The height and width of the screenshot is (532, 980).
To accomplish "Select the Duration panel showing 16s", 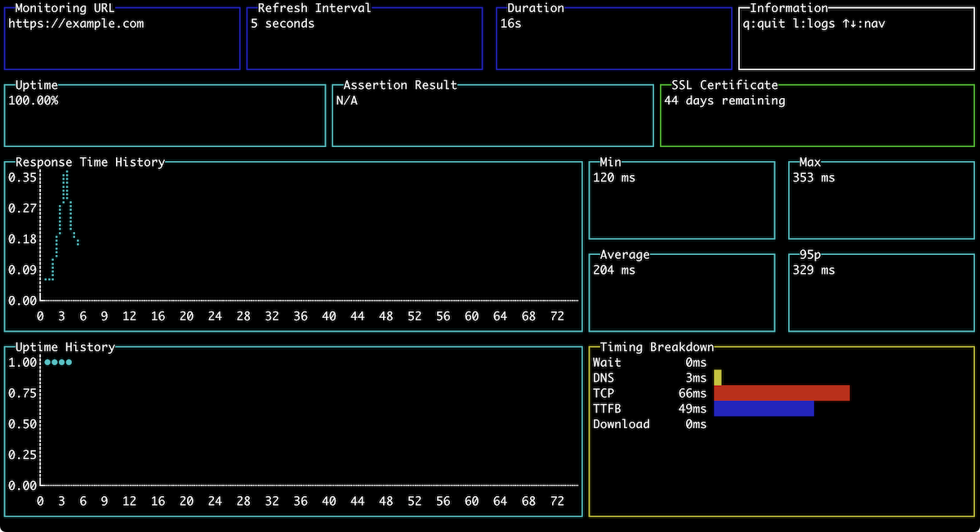I will point(612,37).
